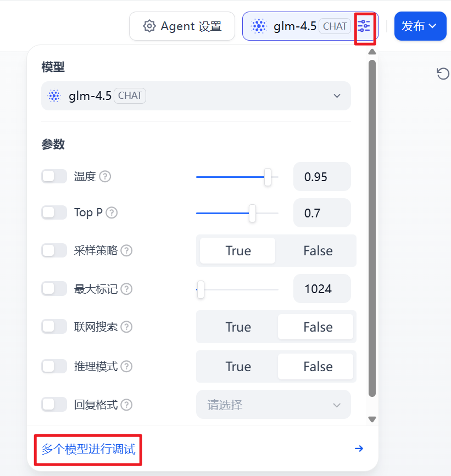Click the help icon beside 联网搜索

coord(126,327)
